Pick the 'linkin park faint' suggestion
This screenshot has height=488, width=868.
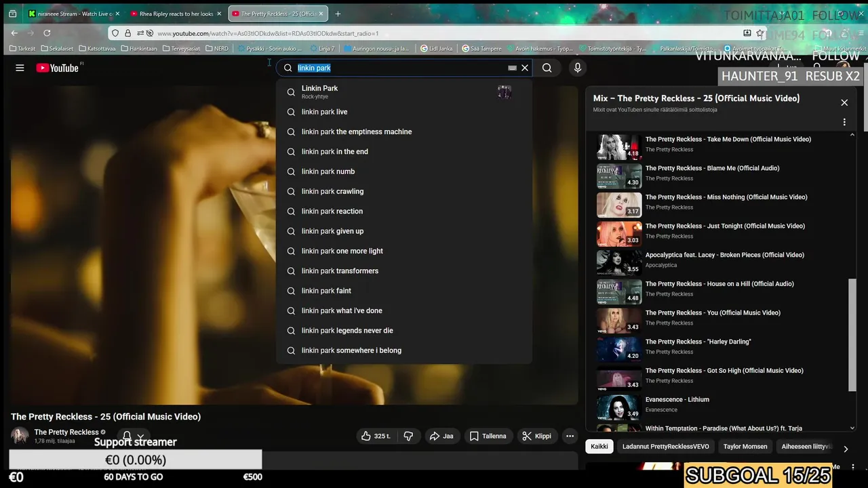(404, 291)
